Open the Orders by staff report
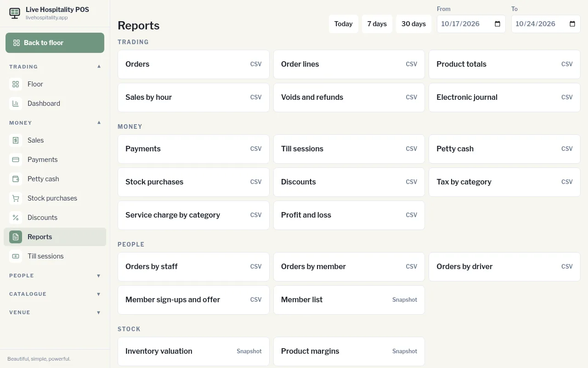588x368 pixels. (193, 267)
